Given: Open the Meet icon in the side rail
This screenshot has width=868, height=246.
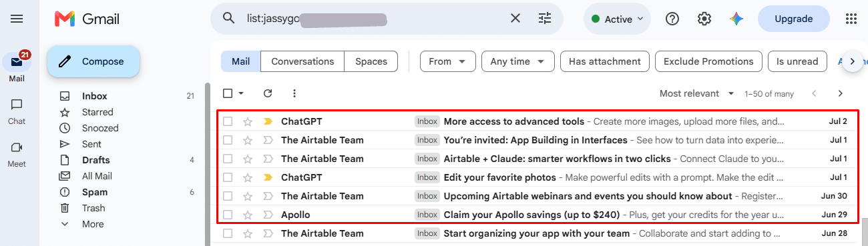Looking at the screenshot, I should (x=17, y=148).
